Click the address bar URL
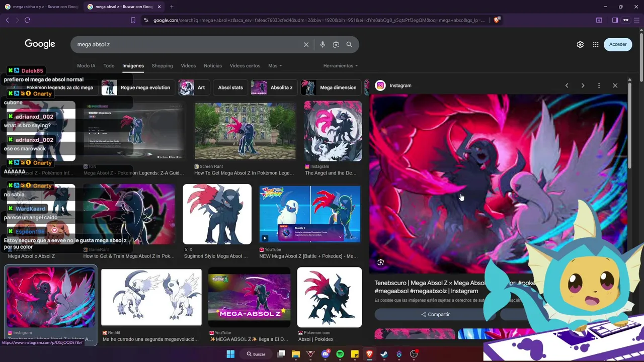The width and height of the screenshot is (644, 362). point(318,20)
